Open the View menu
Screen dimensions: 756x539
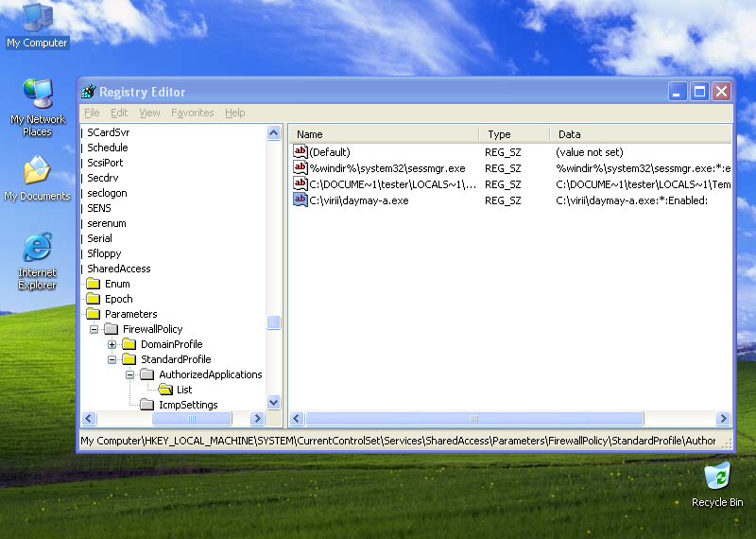tap(149, 113)
